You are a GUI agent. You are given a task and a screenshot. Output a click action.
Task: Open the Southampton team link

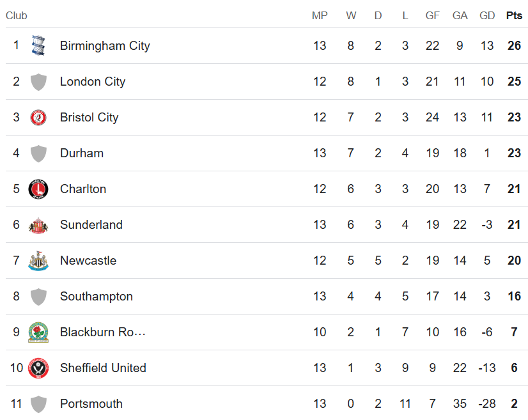97,297
